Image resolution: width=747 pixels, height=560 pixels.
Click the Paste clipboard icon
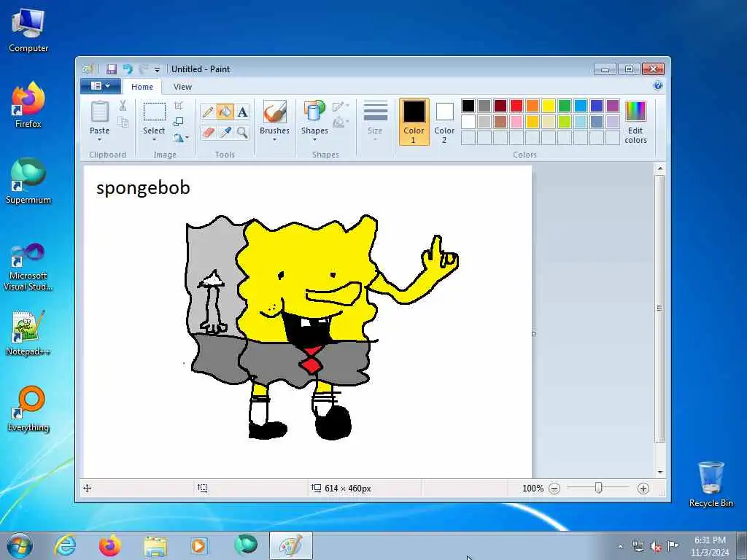click(99, 112)
